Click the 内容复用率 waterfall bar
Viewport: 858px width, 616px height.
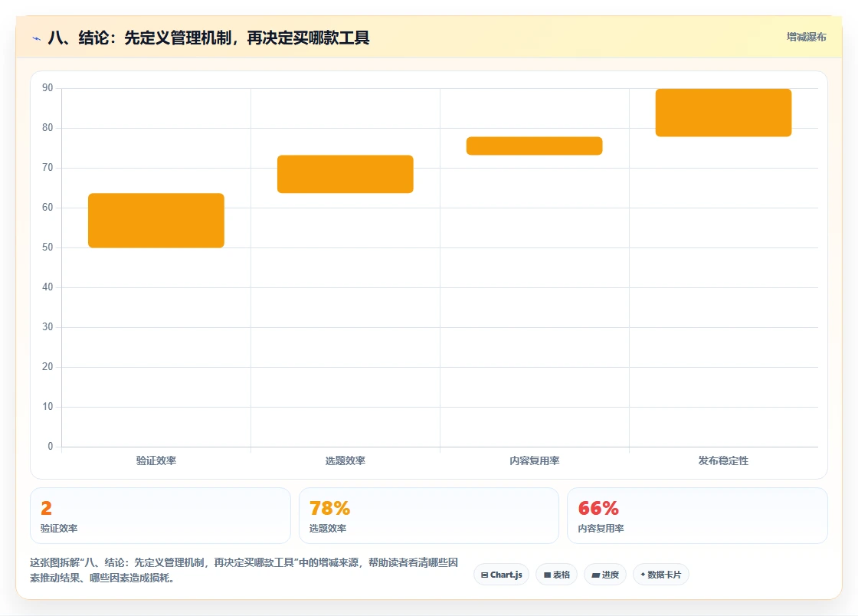click(535, 146)
